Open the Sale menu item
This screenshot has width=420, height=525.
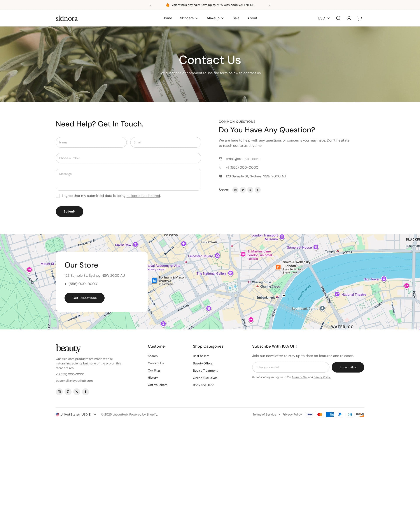click(236, 18)
